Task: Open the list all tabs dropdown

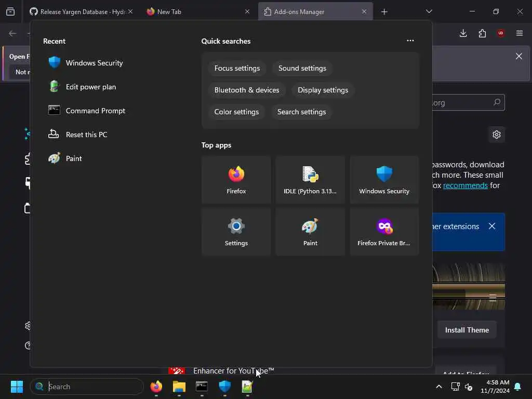Action: pyautogui.click(x=429, y=11)
